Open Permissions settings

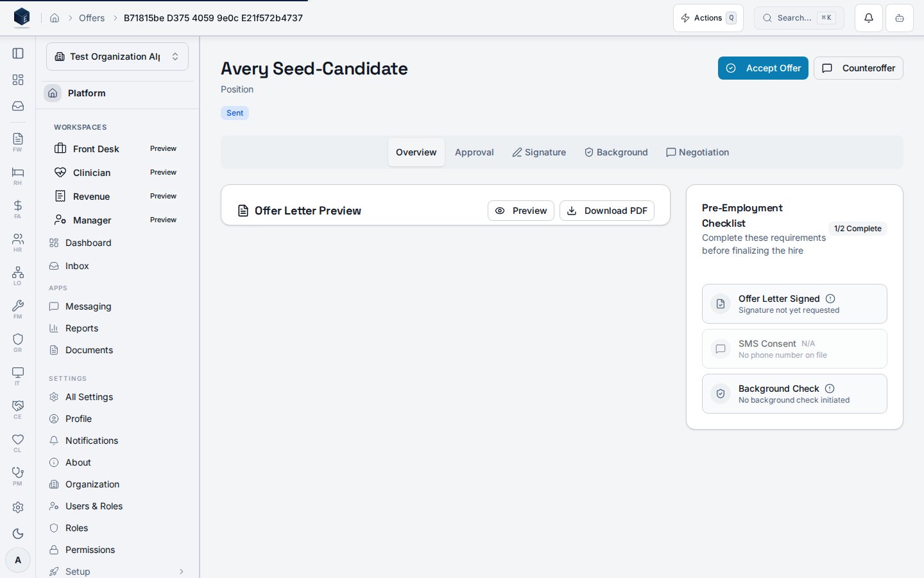tap(116, 550)
